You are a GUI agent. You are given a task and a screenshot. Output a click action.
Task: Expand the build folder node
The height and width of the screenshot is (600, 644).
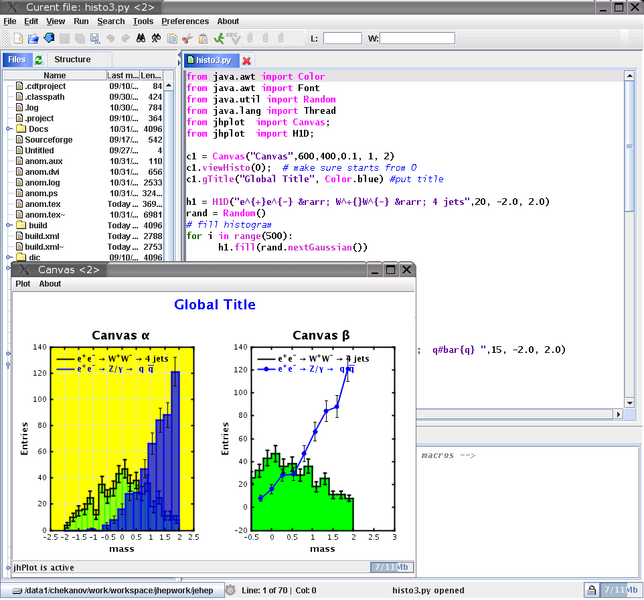pyautogui.click(x=8, y=226)
